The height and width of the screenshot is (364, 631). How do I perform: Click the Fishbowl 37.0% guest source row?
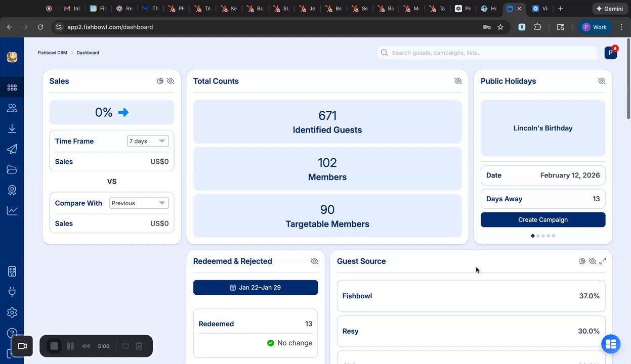click(x=471, y=296)
